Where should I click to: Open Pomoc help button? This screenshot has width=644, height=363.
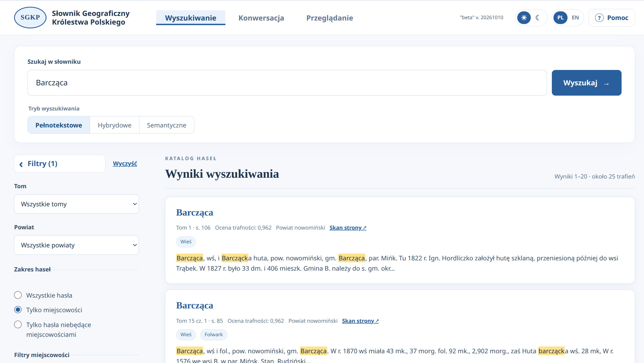tap(612, 18)
